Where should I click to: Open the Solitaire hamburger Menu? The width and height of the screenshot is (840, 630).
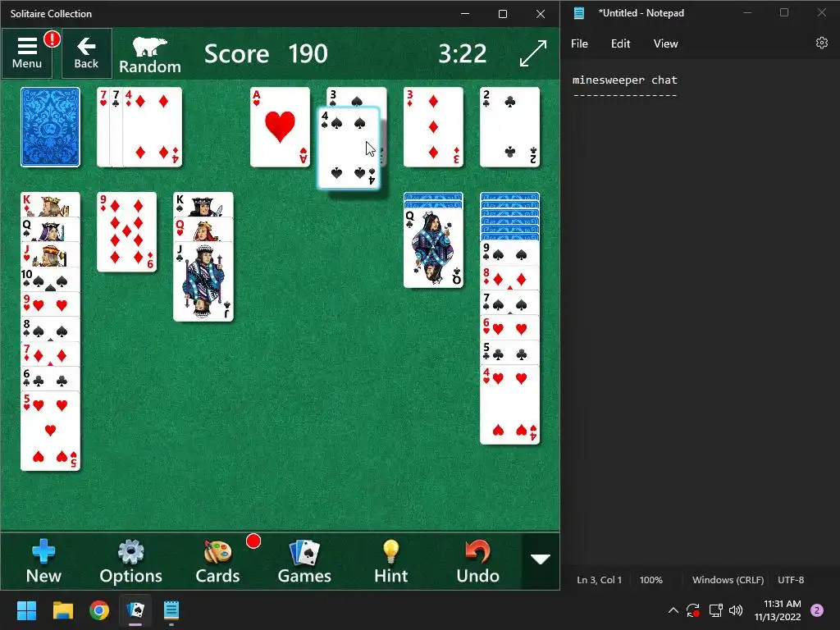pos(27,53)
